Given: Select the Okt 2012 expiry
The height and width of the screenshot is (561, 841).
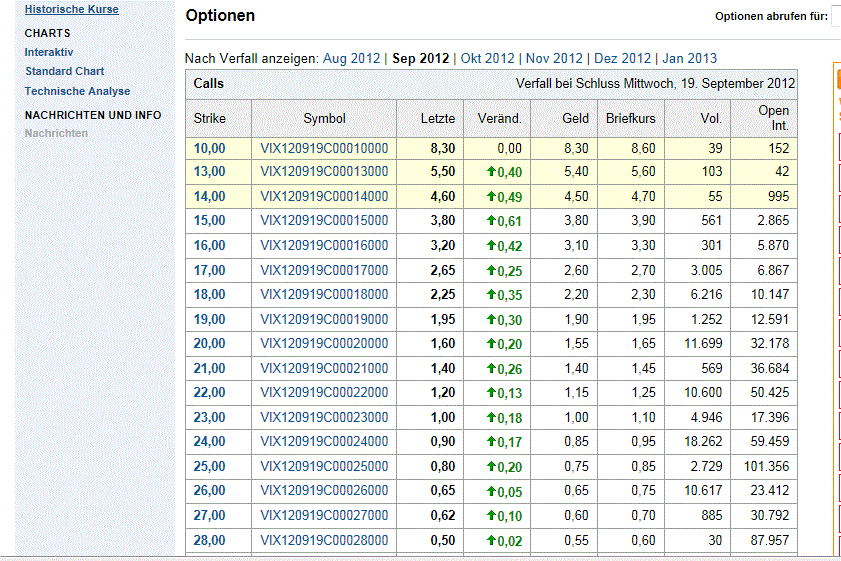Looking at the screenshot, I should pyautogui.click(x=487, y=58).
